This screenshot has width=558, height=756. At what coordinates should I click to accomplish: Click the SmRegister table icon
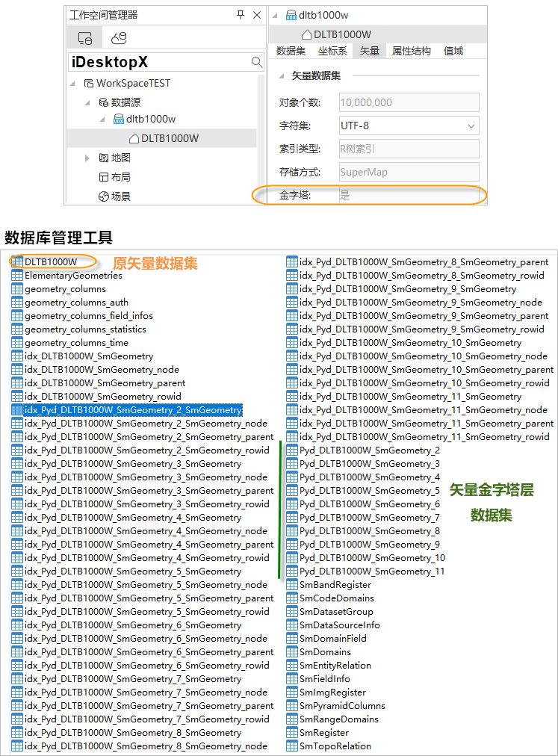click(x=292, y=733)
